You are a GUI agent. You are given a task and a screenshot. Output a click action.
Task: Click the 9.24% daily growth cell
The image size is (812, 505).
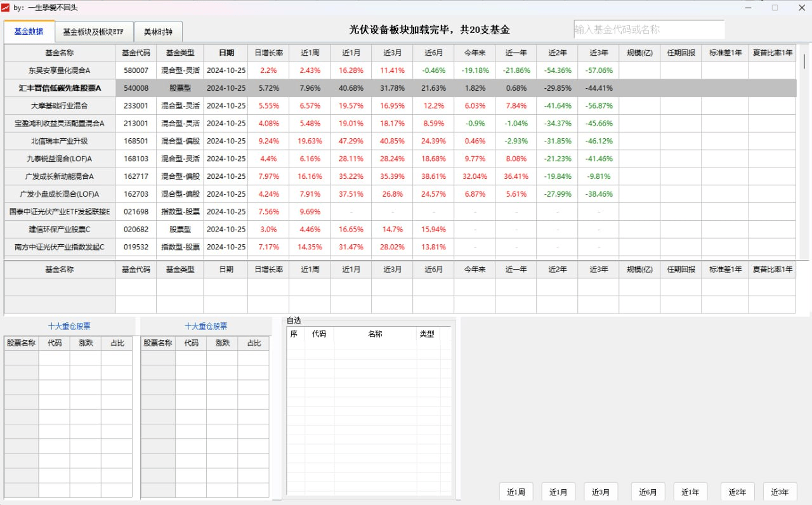[x=268, y=141]
